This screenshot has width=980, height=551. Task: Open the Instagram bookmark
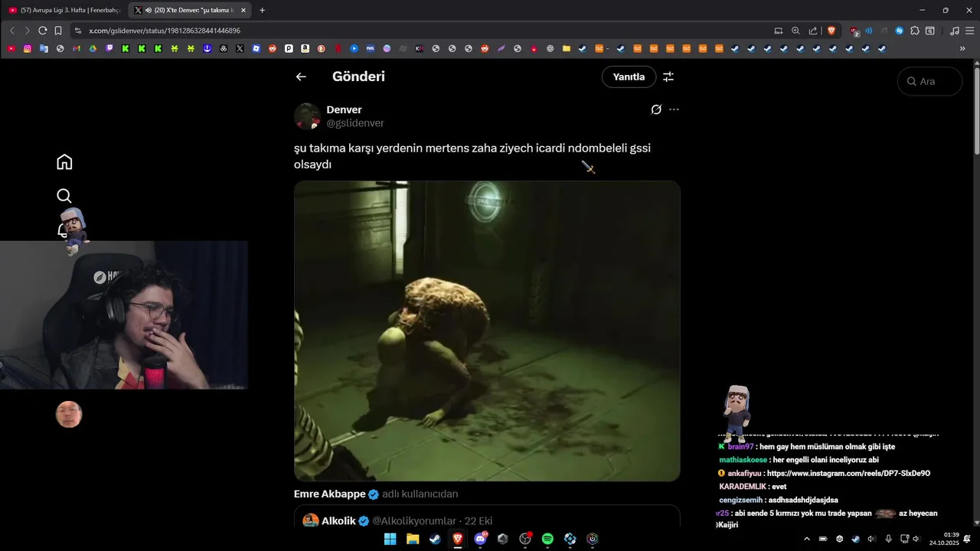click(28, 48)
